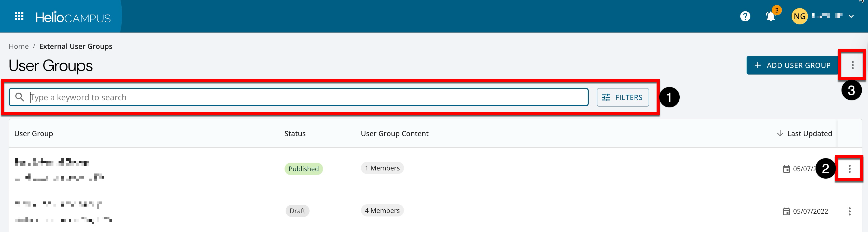Open the notifications bell
Screen dimensions: 868x232
tap(770, 16)
